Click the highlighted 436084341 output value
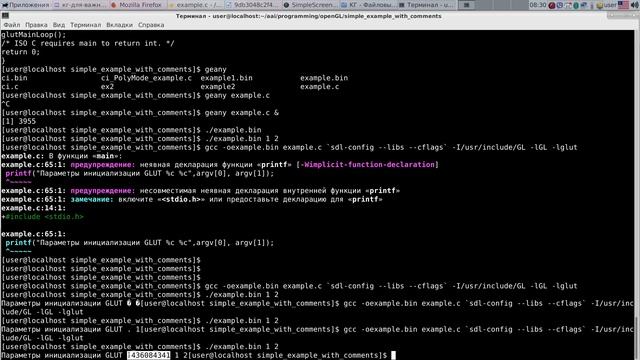This screenshot has height=360, width=640. [149, 356]
